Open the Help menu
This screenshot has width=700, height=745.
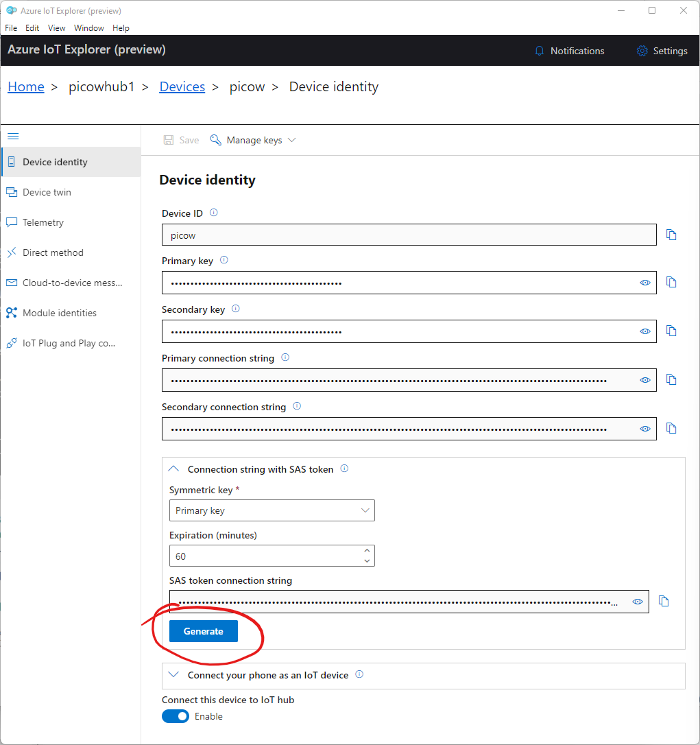[121, 28]
